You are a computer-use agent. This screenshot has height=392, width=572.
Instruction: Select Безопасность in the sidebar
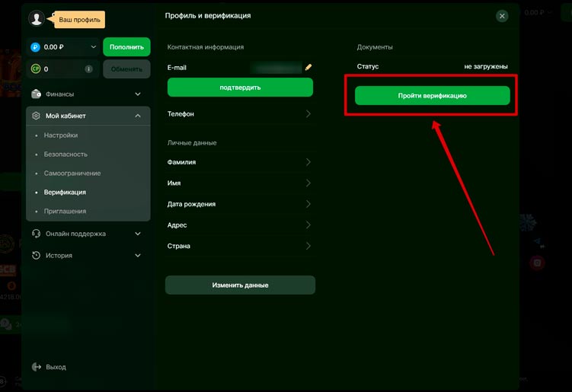(x=66, y=155)
